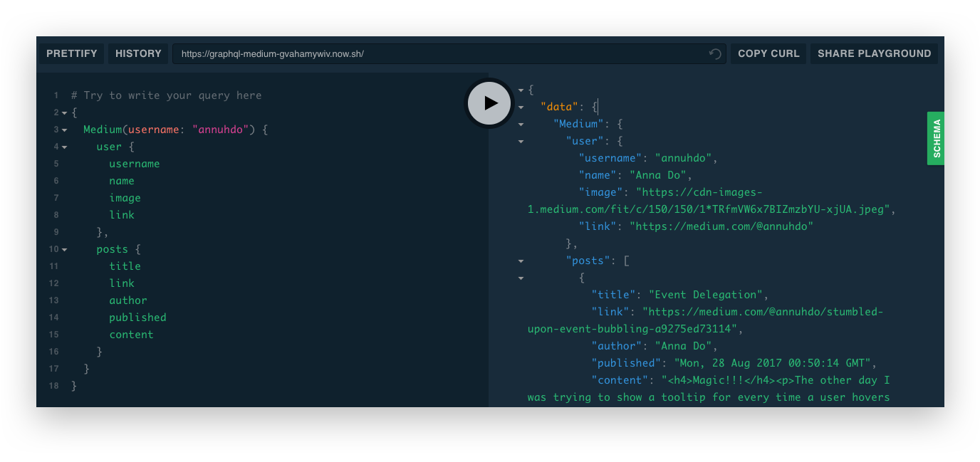
Task: Collapse the "Medium" object in response
Action: click(x=521, y=125)
